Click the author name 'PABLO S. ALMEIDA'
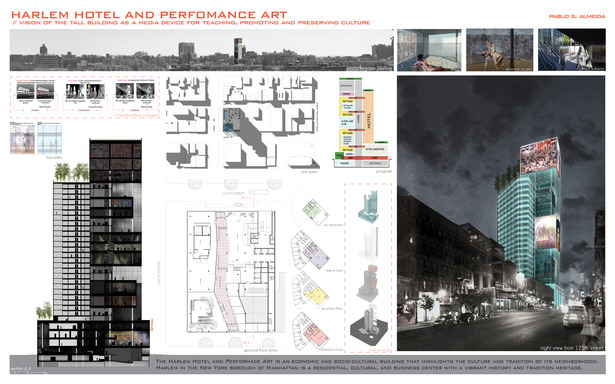615x384 pixels. point(577,16)
